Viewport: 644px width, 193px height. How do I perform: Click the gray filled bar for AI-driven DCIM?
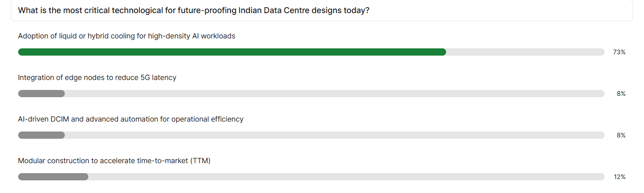click(x=41, y=135)
